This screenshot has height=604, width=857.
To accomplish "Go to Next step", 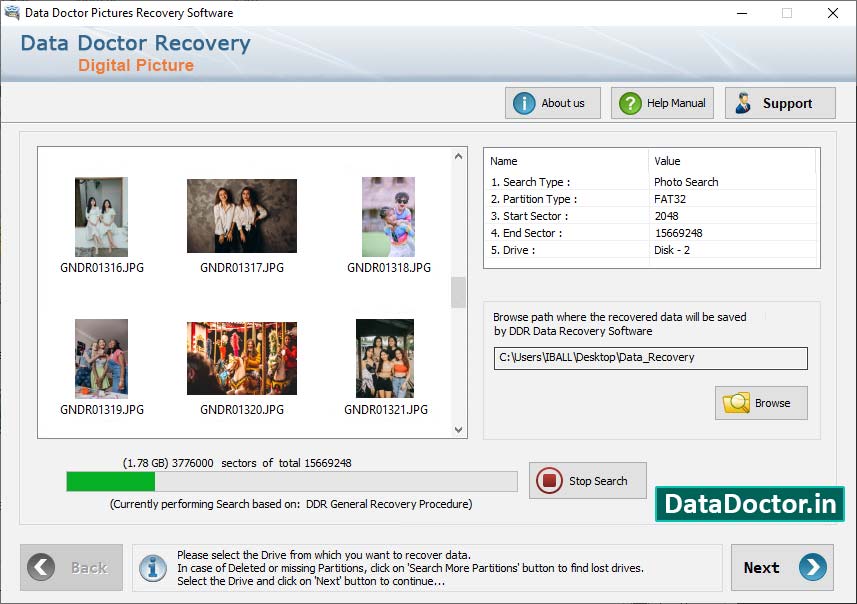I will click(782, 567).
